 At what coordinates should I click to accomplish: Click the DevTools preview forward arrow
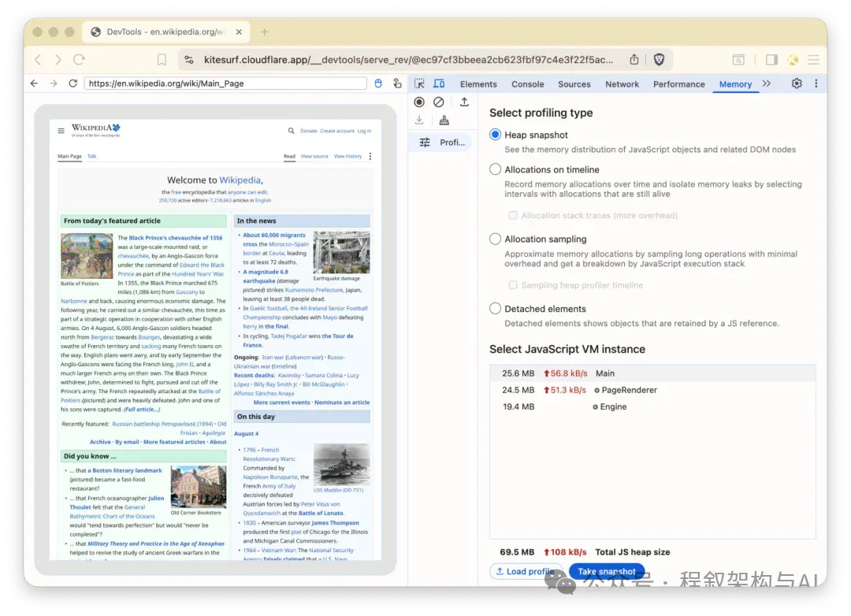tap(54, 83)
